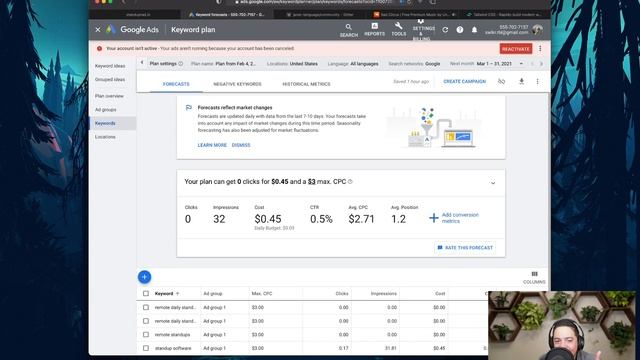Show max CPC help icon
Viewport: 640px width, 360px height.
click(x=350, y=182)
